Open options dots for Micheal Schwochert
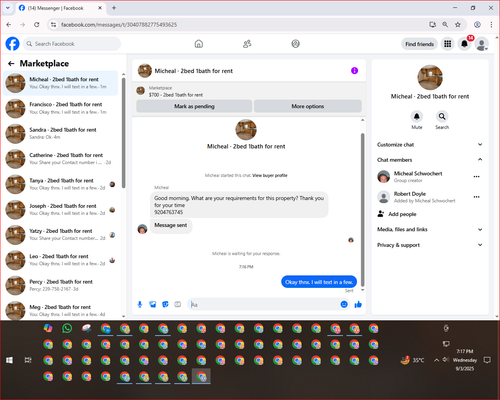The image size is (500, 400). coord(477,176)
